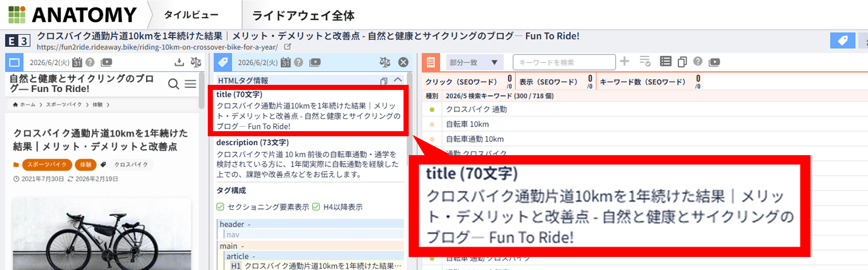The image size is (868, 270).
Task: Click the orange スポーツバイク category badge
Action: [47, 165]
